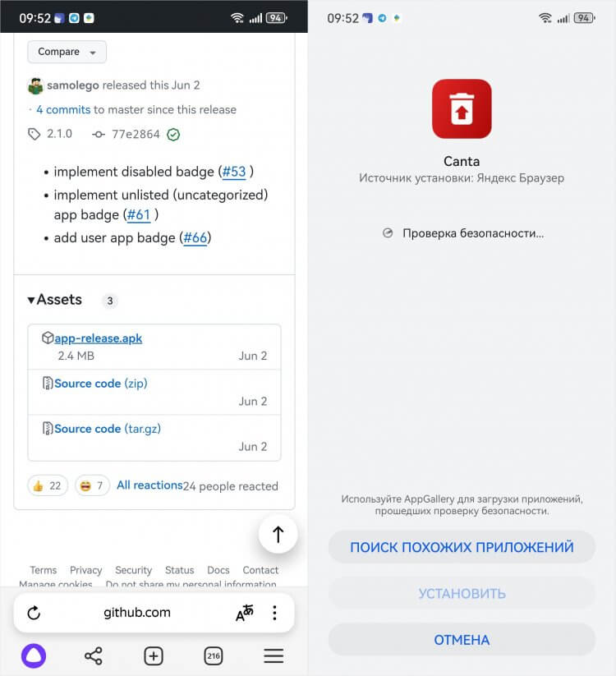Open the Source code (tar.gz) link

108,429
